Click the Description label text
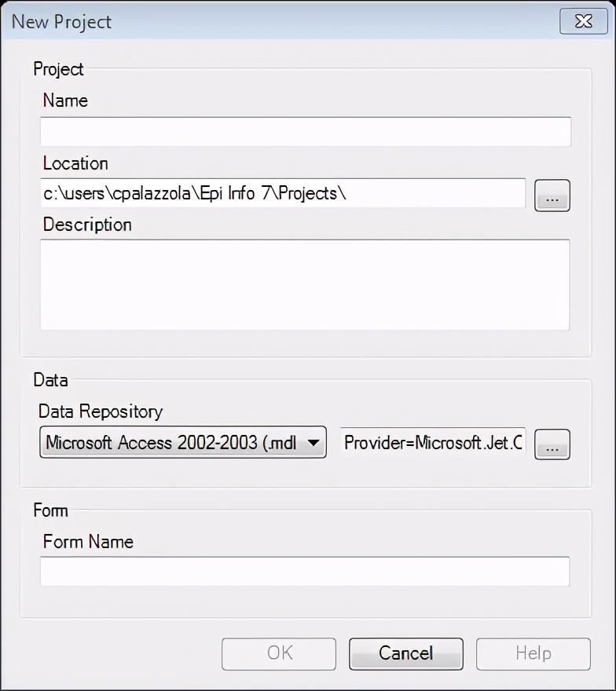Viewport: 616px width, 691px height. click(x=87, y=225)
